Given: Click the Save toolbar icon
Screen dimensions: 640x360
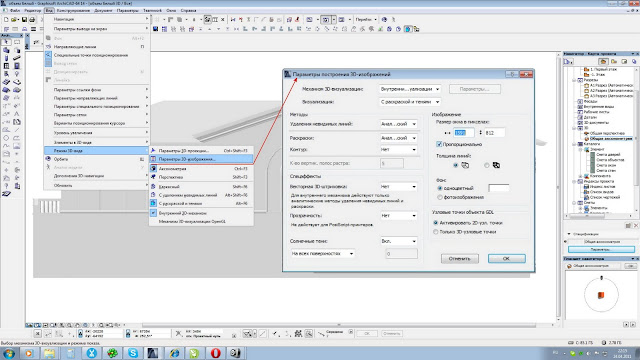Looking at the screenshot, I should pos(24,19).
